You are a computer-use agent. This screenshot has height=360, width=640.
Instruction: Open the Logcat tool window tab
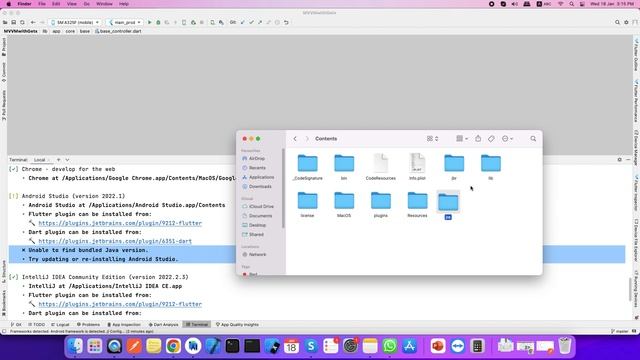(x=60, y=324)
